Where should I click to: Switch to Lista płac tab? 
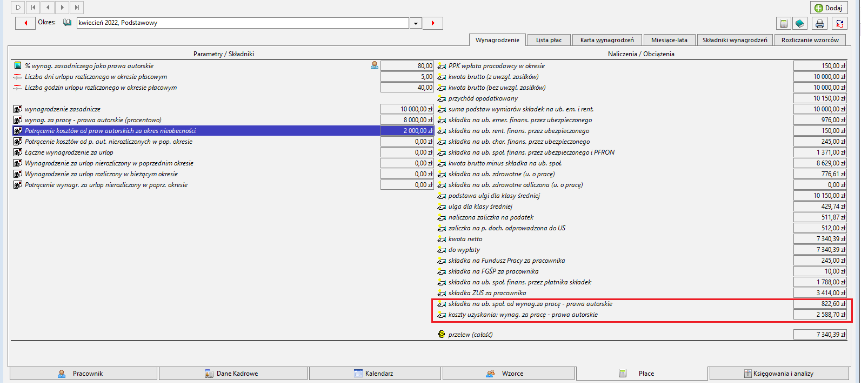(x=549, y=40)
